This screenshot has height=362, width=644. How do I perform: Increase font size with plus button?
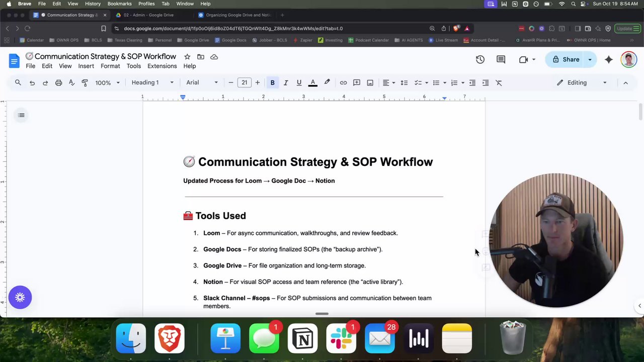(x=257, y=82)
